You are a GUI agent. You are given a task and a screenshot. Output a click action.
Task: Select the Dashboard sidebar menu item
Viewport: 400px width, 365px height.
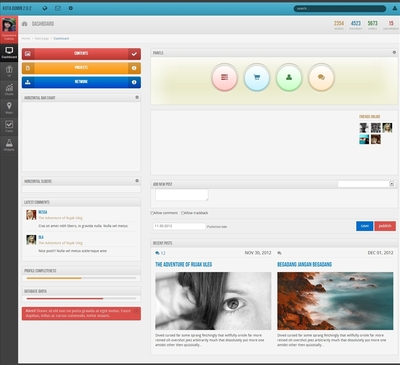click(9, 53)
